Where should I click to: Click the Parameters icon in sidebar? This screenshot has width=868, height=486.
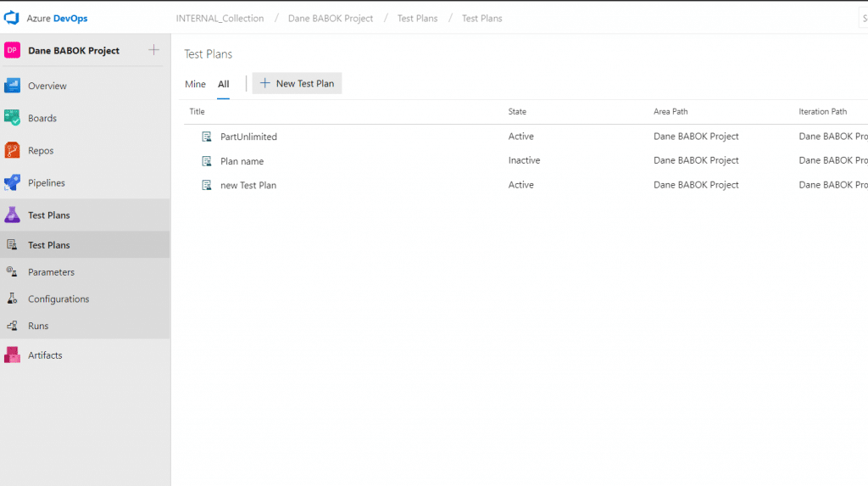coord(12,271)
